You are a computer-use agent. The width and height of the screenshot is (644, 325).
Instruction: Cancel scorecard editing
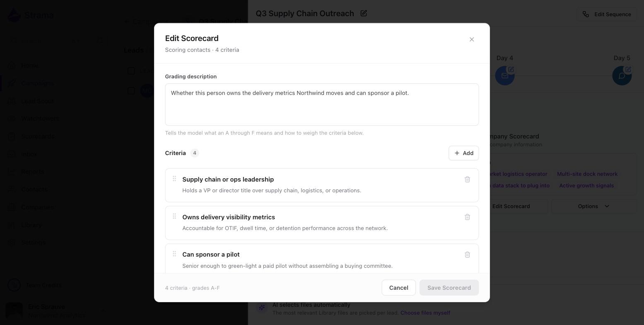399,288
